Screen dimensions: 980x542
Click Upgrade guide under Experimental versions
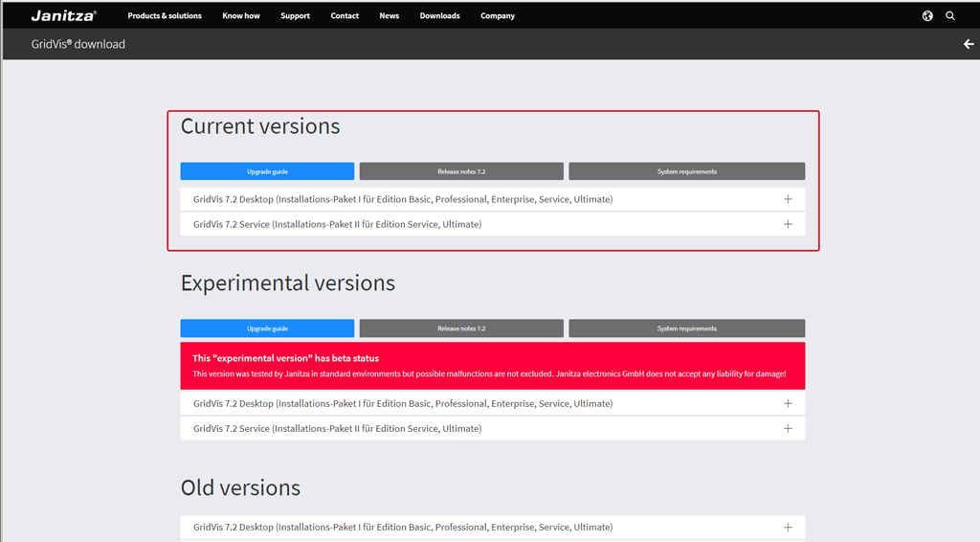[267, 328]
